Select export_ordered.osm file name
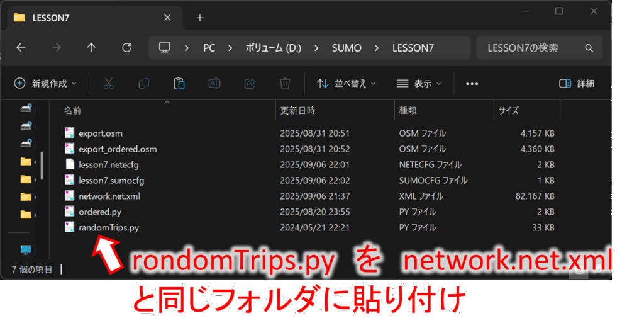The height and width of the screenshot is (323, 644). click(118, 149)
